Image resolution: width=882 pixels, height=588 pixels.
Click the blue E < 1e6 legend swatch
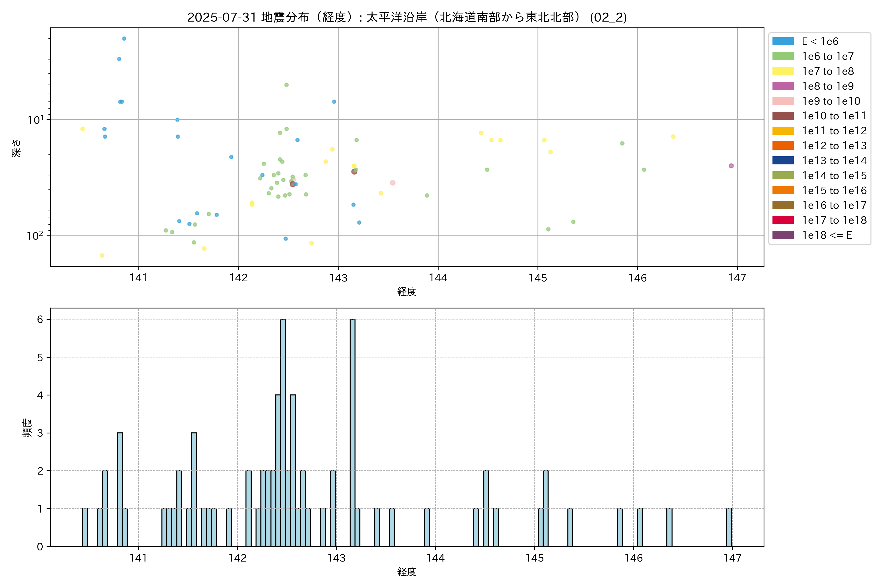783,41
